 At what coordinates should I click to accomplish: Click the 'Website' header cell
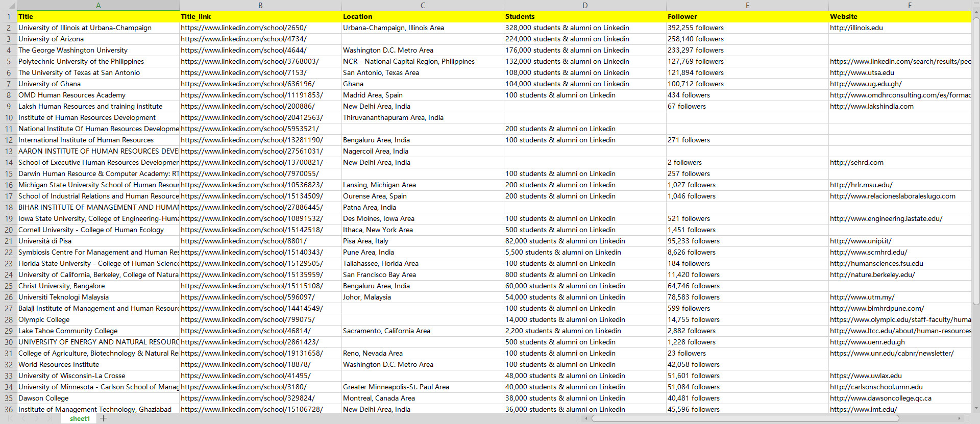tap(900, 17)
